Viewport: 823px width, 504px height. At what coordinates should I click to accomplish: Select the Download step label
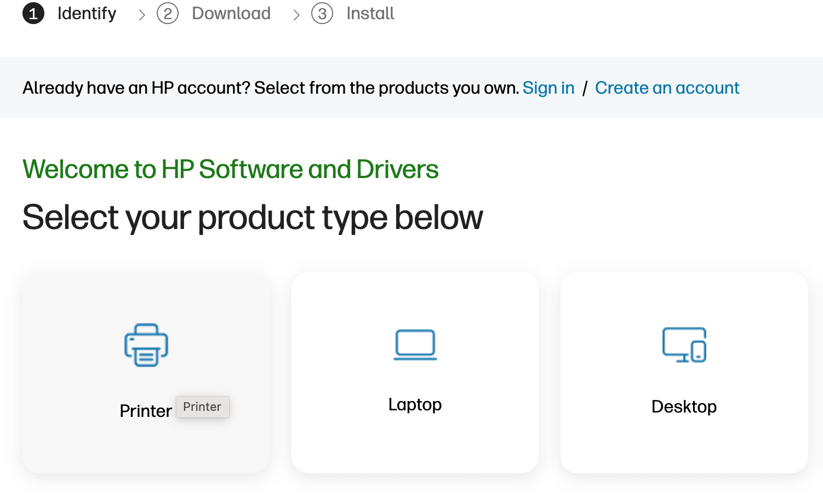[231, 13]
